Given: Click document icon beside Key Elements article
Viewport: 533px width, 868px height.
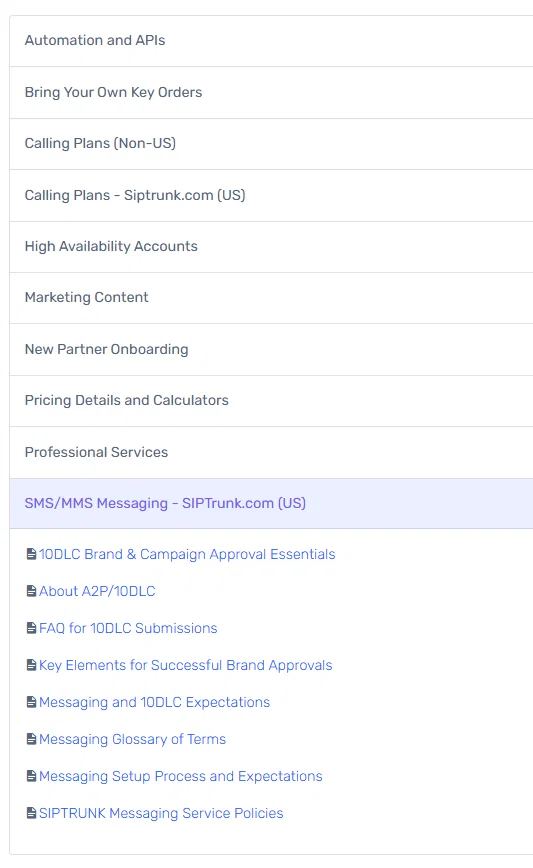Looking at the screenshot, I should coord(32,665).
